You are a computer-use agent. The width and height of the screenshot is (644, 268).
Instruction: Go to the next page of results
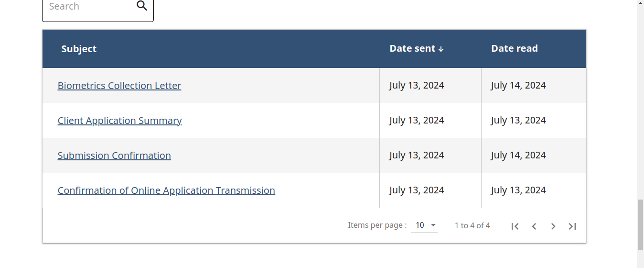(553, 226)
